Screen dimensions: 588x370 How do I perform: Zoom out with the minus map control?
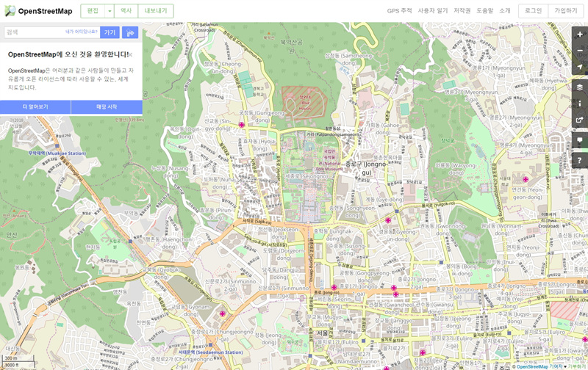(x=580, y=51)
